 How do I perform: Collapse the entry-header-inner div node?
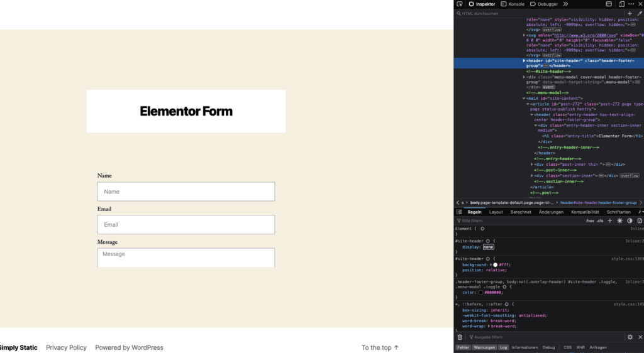click(536, 126)
